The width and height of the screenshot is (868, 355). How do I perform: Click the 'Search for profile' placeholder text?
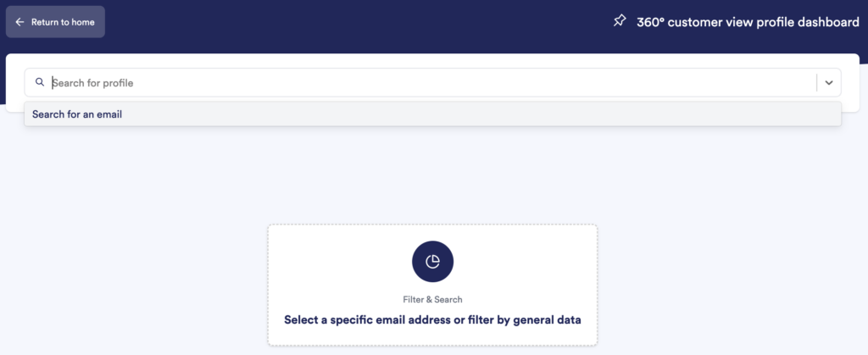tap(93, 83)
